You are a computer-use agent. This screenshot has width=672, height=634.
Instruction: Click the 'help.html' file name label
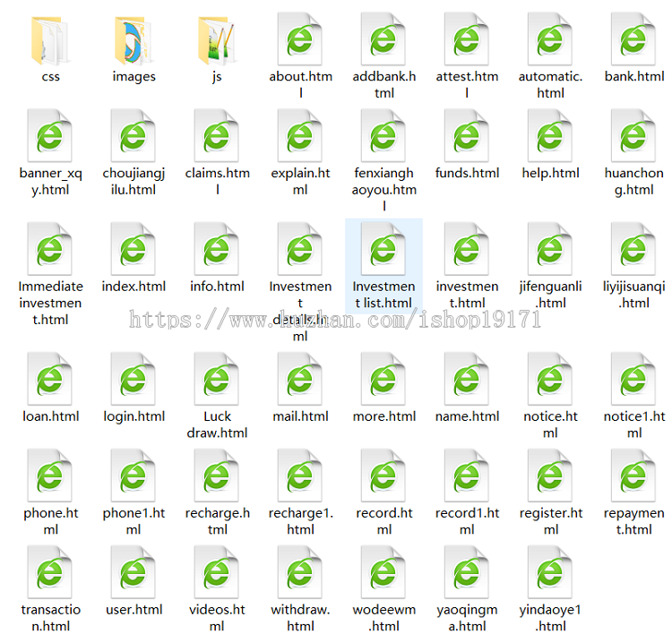point(551,173)
